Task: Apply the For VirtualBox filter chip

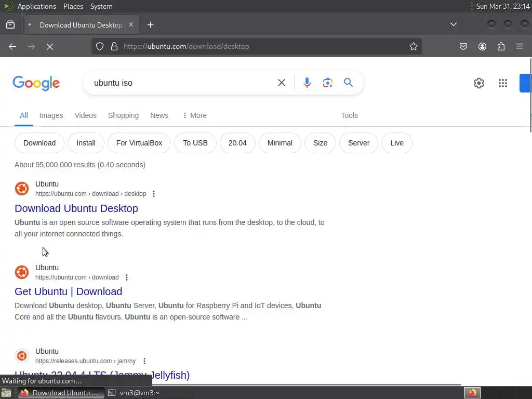Action: point(139,143)
